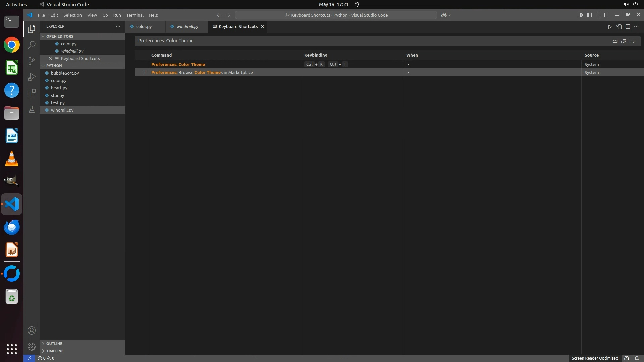Open the Testing flask icon view
Image resolution: width=644 pixels, height=362 pixels.
pos(32,109)
